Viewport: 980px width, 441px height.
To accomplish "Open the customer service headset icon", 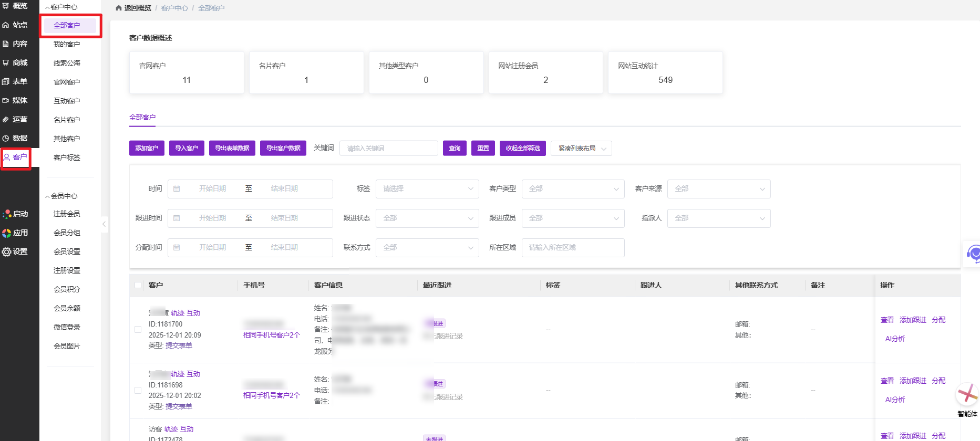I will pos(973,254).
